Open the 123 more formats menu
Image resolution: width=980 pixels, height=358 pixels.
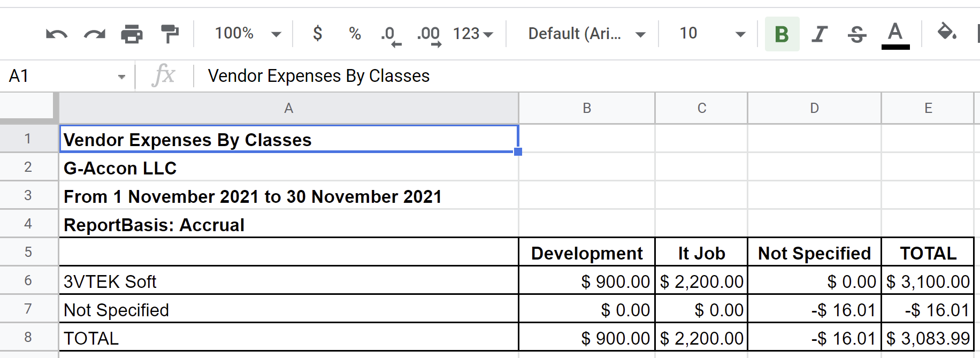click(x=473, y=34)
